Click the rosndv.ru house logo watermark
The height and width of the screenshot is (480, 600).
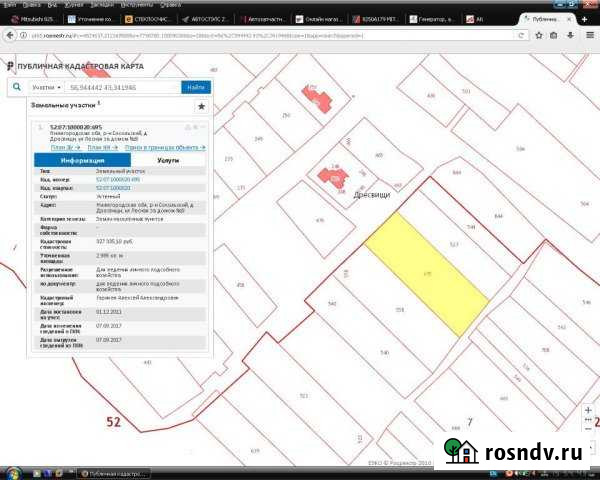462,450
